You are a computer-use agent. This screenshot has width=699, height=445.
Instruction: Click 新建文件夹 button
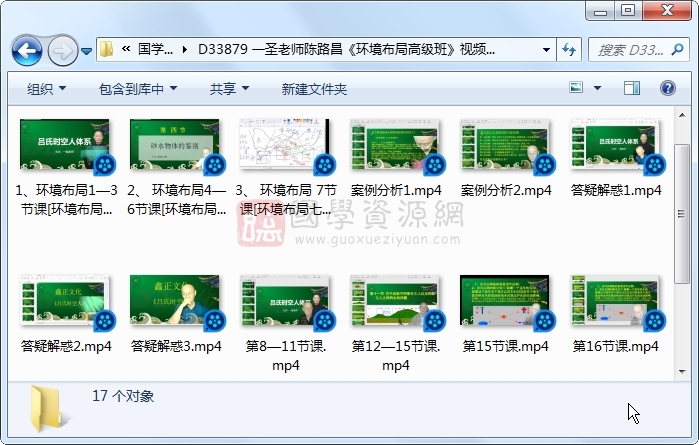(x=314, y=89)
